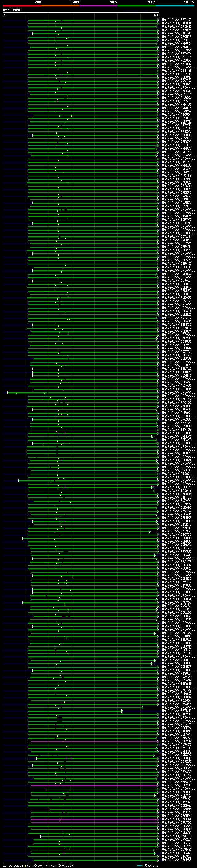The image size is (197, 868).
Task: Select hit label UniRef100_B8LQM7
Action: [176, 78]
